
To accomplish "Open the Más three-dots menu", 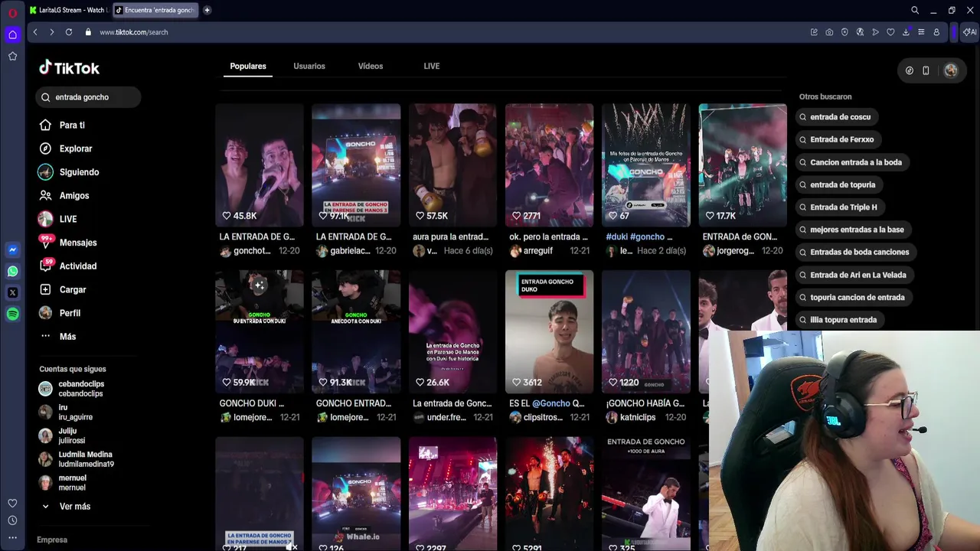I will (x=45, y=336).
